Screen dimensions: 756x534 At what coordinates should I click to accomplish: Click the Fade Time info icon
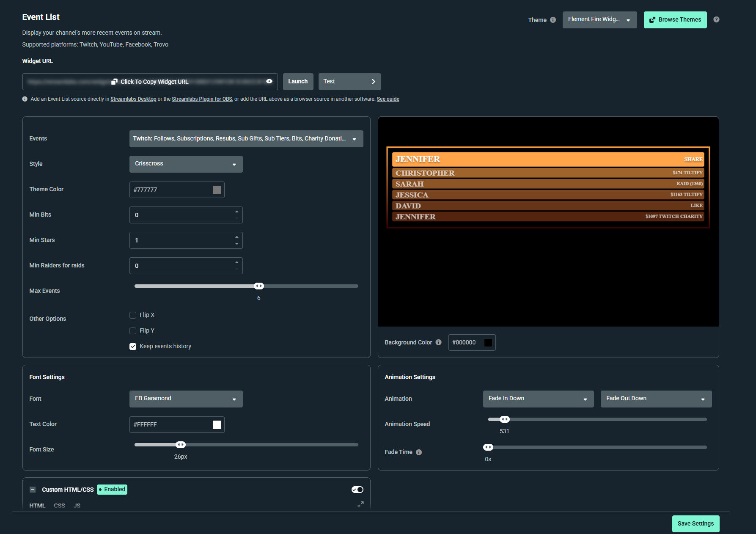(418, 452)
